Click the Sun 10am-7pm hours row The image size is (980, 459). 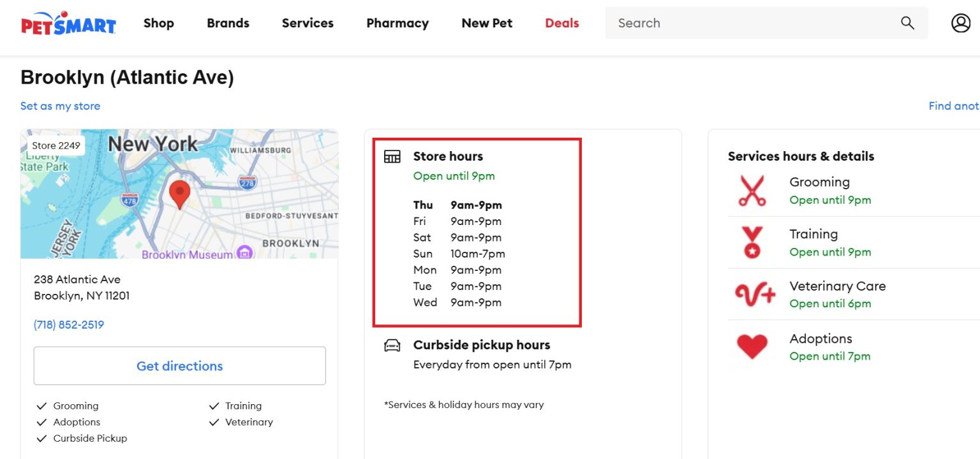coord(459,254)
